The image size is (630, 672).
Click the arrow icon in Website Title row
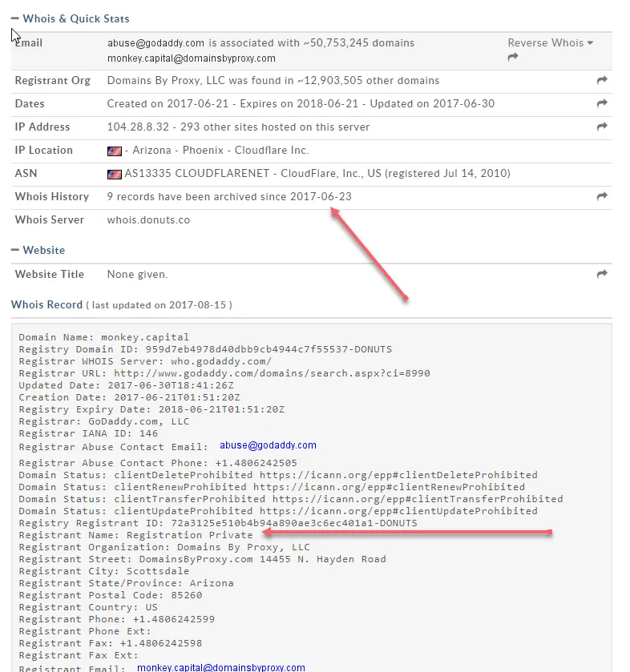coord(602,274)
